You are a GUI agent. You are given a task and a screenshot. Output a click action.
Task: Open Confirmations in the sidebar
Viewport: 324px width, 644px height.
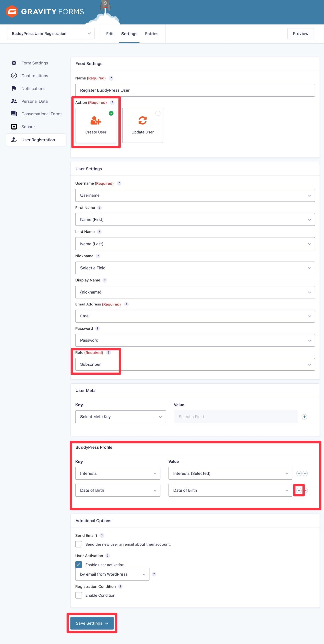(35, 76)
